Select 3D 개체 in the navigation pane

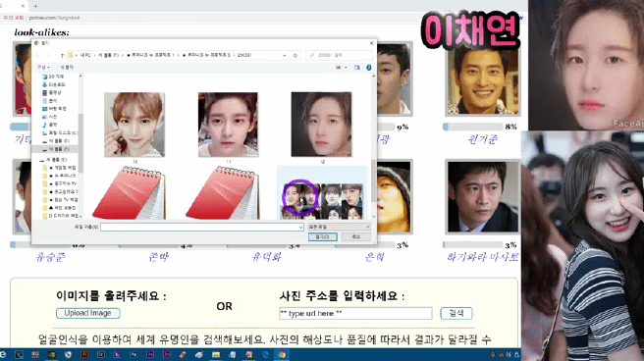point(53,77)
